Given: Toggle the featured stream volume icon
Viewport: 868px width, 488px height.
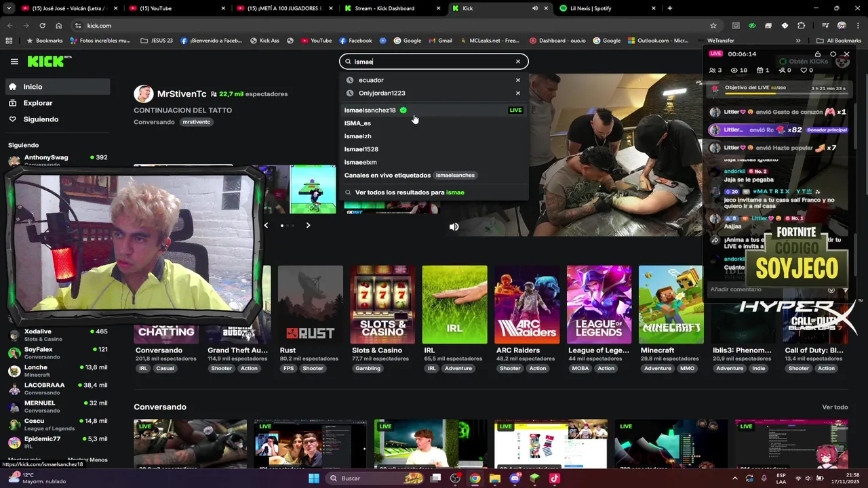Looking at the screenshot, I should [454, 227].
